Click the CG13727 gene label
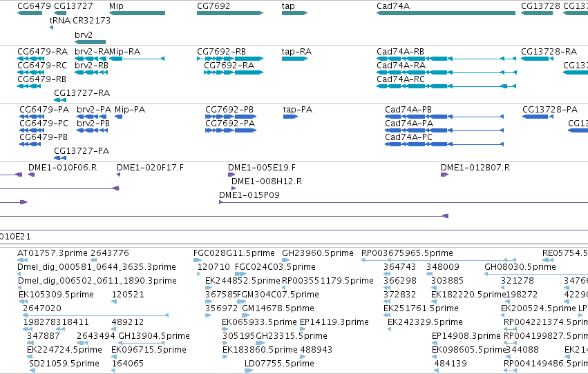Image resolution: width=588 pixels, height=374 pixels. (x=73, y=6)
